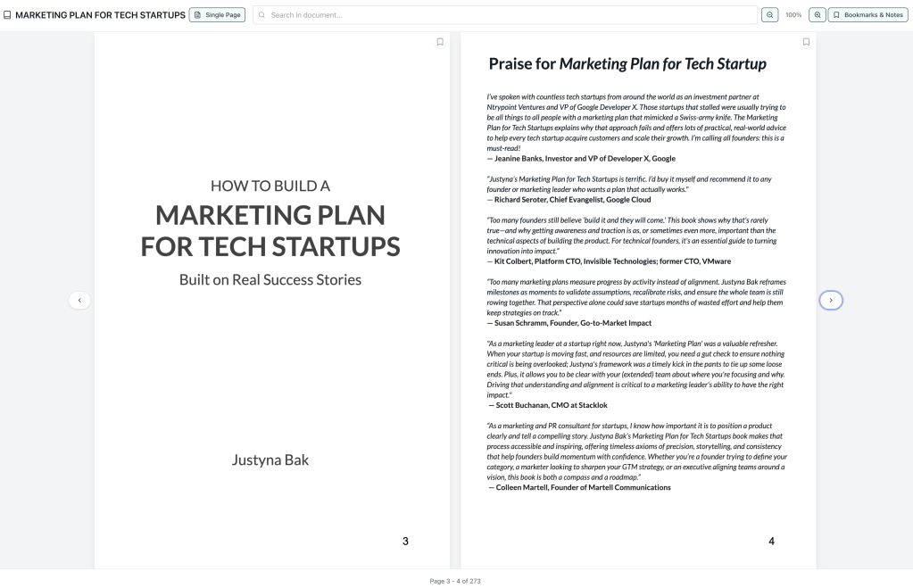This screenshot has width=913, height=588.
Task: Zoom in with the plus magnifier icon
Action: pos(816,15)
